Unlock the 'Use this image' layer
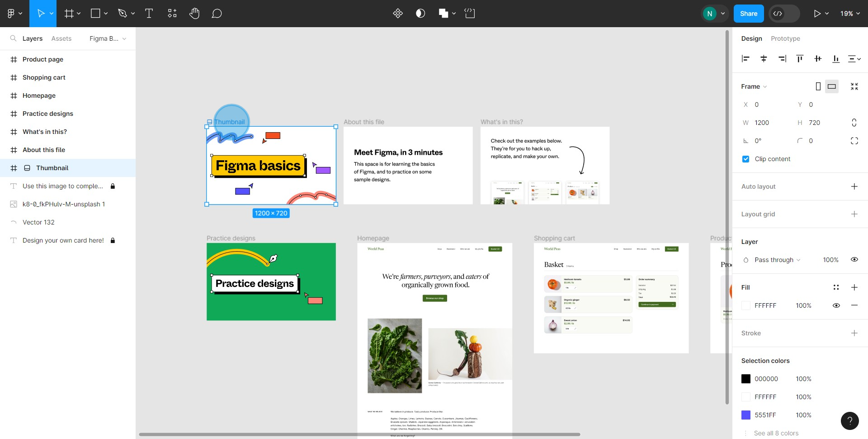 point(113,186)
